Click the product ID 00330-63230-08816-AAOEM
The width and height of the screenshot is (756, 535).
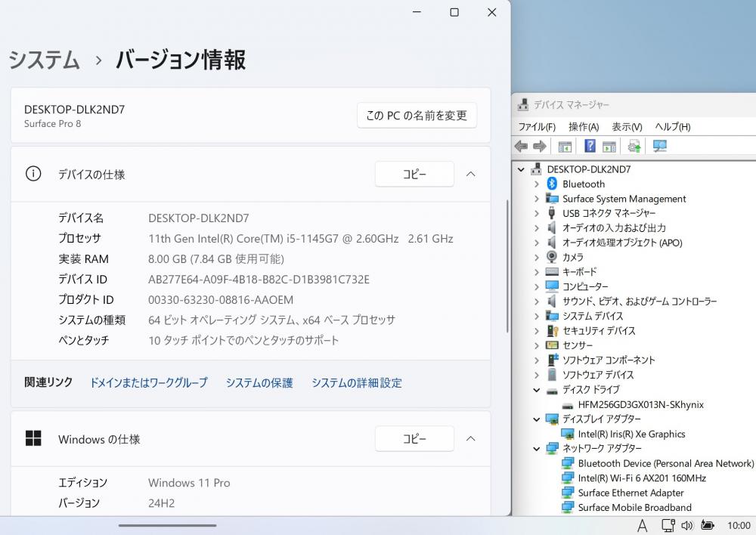(x=220, y=300)
